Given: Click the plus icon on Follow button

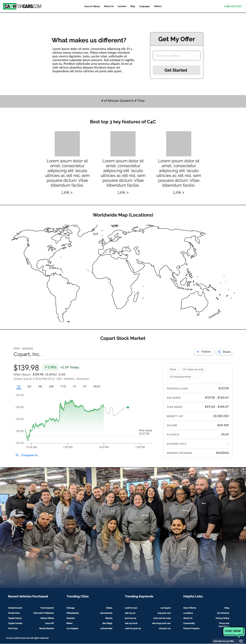Looking at the screenshot, I should tap(198, 352).
